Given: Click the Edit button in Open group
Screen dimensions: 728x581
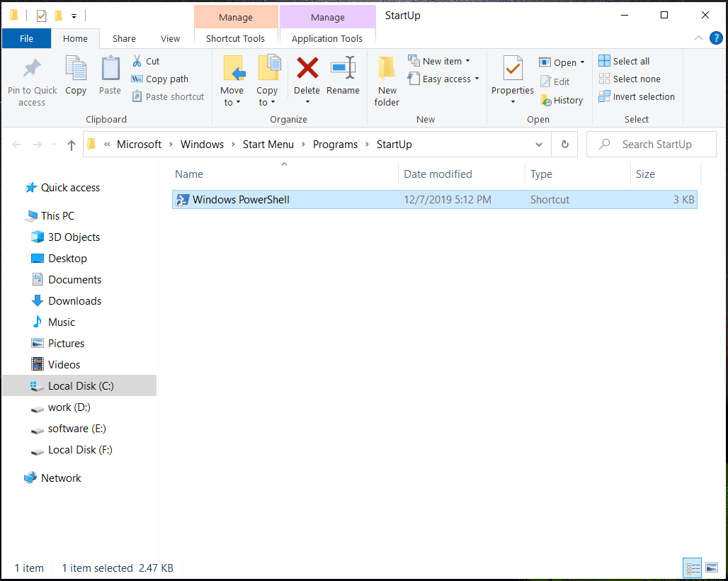Looking at the screenshot, I should click(554, 81).
